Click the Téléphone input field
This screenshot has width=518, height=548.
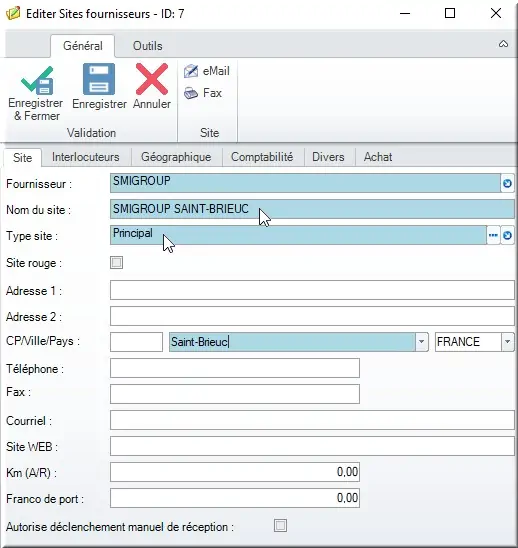pos(235,368)
